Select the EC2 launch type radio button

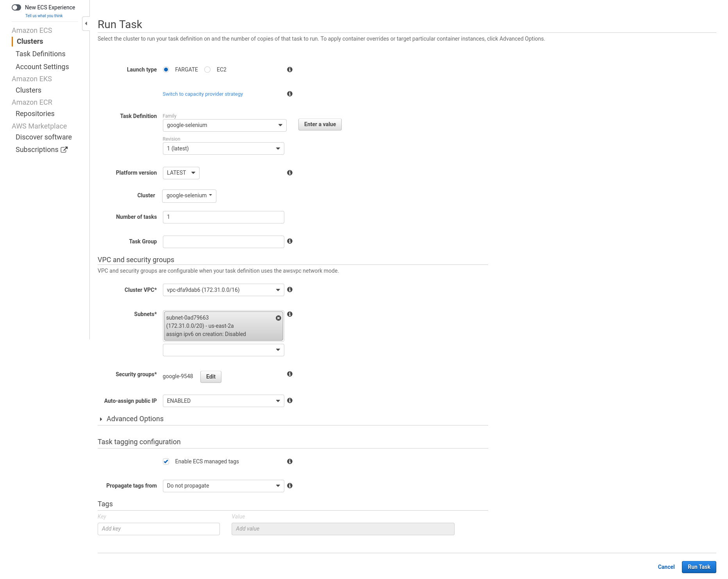pos(208,70)
